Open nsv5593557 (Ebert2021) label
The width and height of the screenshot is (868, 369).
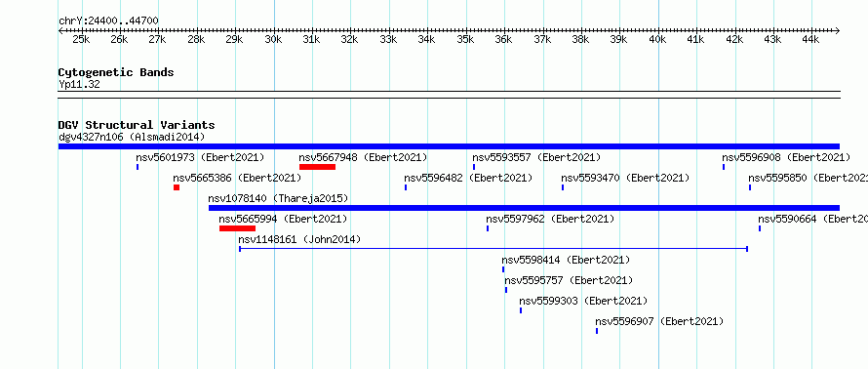536,157
